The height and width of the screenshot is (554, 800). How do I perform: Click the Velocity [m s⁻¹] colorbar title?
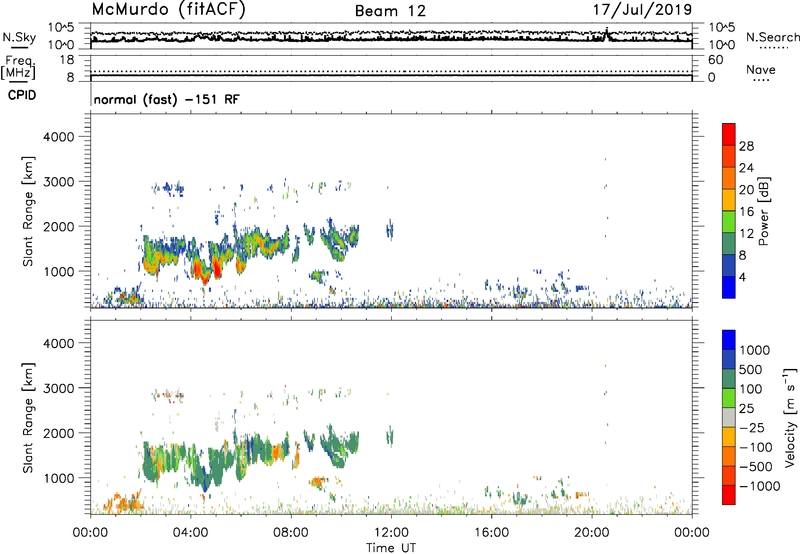[791, 417]
